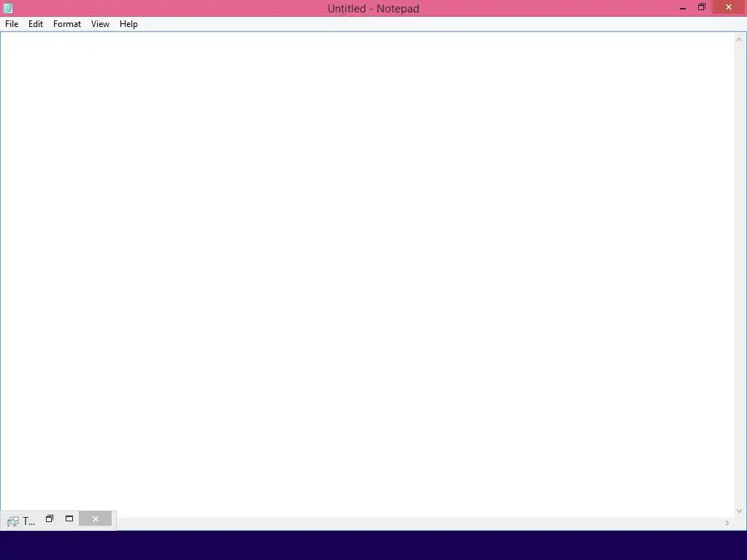Restore down the Notepad window
This screenshot has width=747, height=560.
(701, 7)
